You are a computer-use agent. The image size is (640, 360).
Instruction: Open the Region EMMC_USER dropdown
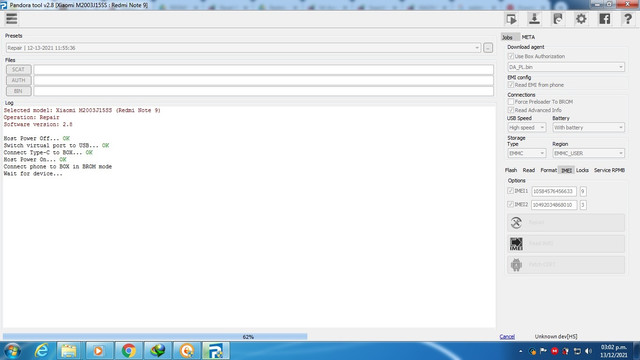pos(588,153)
